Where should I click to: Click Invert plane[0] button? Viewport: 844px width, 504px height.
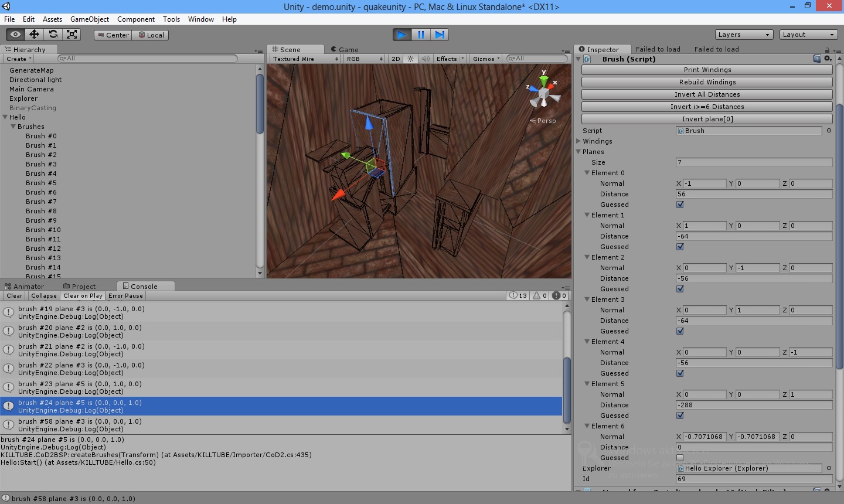click(x=707, y=119)
